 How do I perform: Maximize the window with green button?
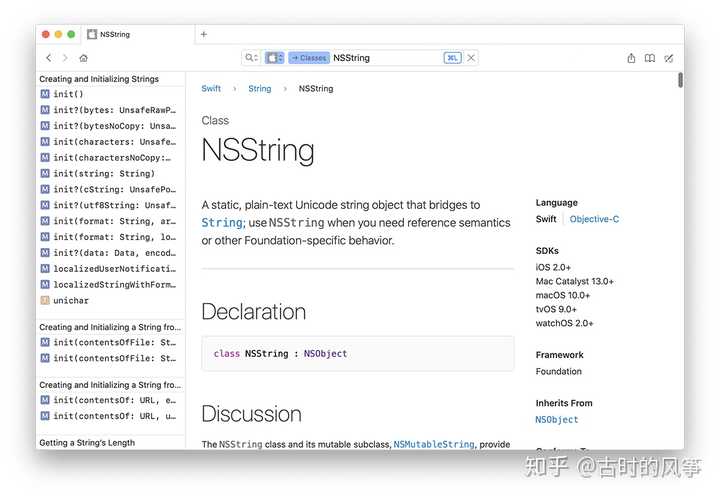point(71,34)
